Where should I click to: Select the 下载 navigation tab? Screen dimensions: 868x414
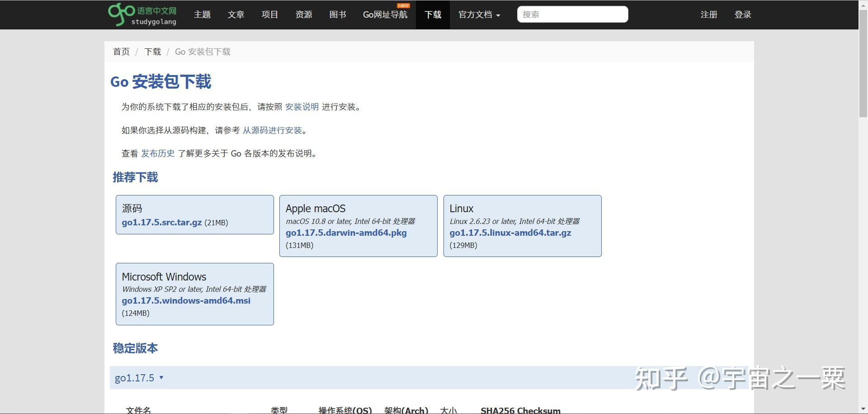pos(433,14)
